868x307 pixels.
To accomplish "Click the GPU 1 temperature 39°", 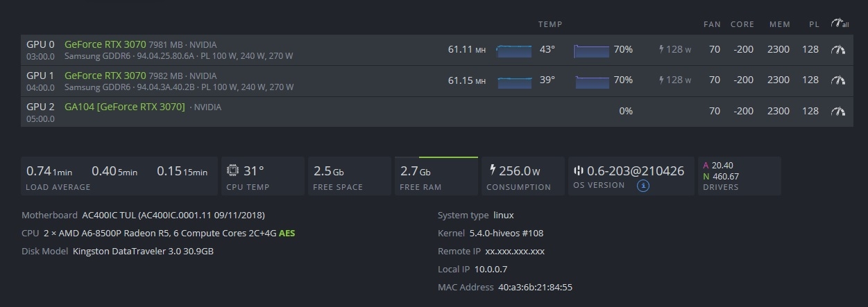I will [547, 80].
